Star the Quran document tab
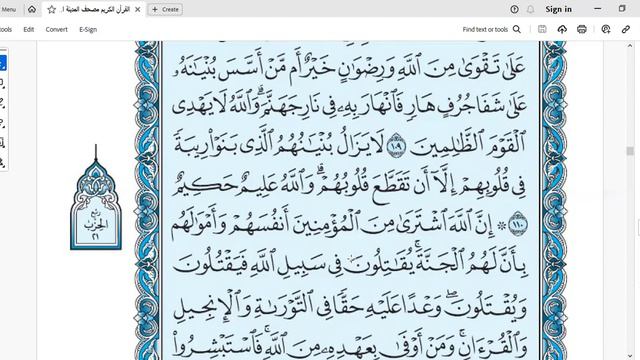 tap(51, 9)
